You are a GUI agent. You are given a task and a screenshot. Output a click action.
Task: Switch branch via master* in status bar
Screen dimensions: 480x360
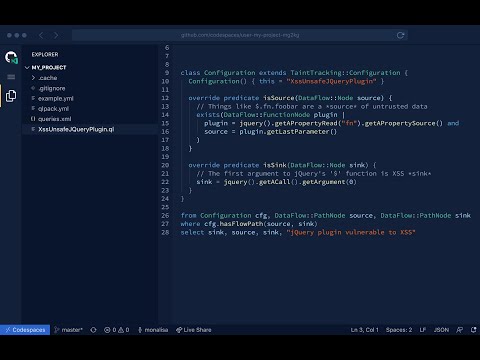tap(69, 330)
